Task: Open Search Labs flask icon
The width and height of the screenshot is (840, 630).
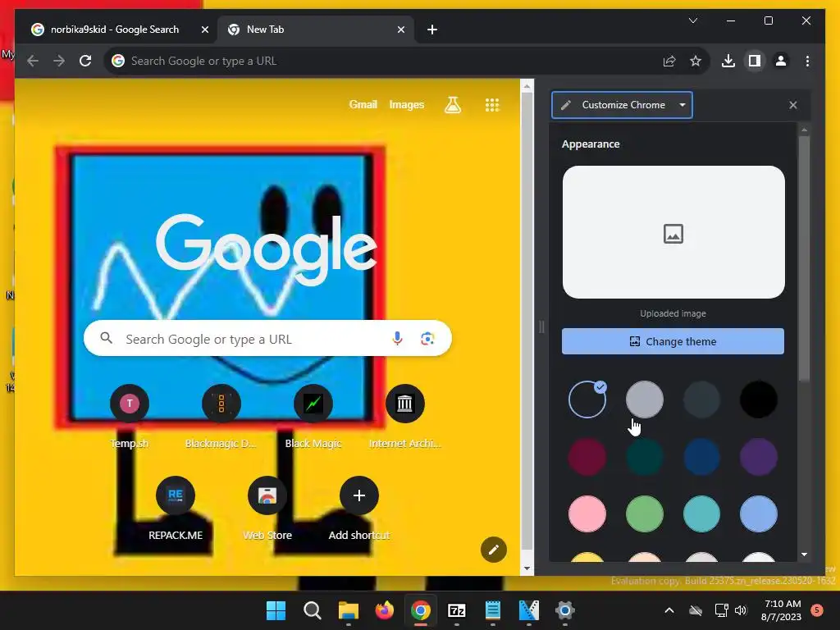Action: 453,105
